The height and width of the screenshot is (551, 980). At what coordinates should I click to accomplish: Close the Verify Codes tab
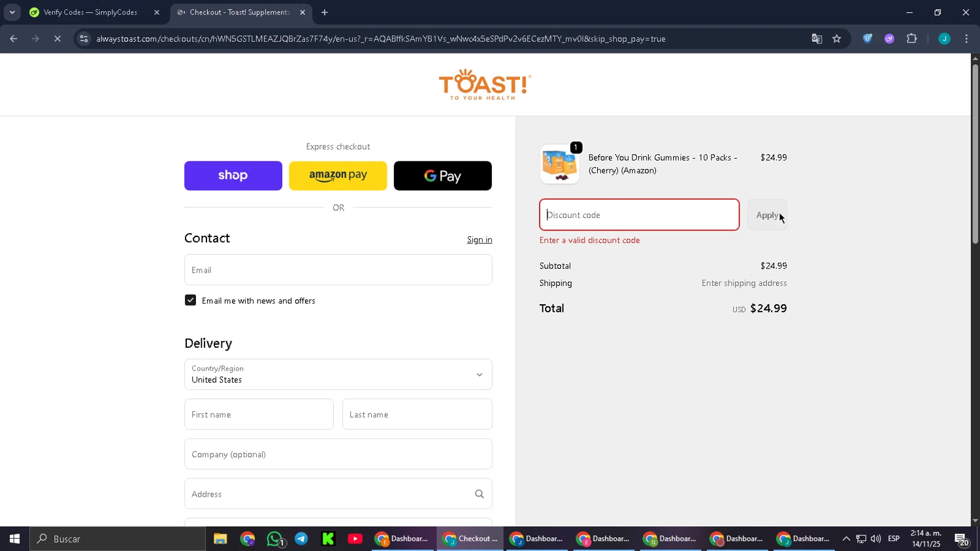(x=157, y=12)
